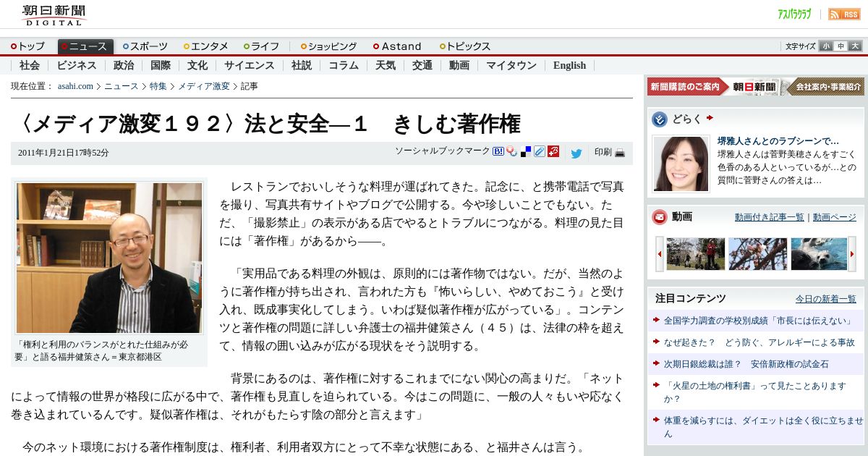
Task: Go to previous video thumbnails arrow
Action: (x=660, y=254)
